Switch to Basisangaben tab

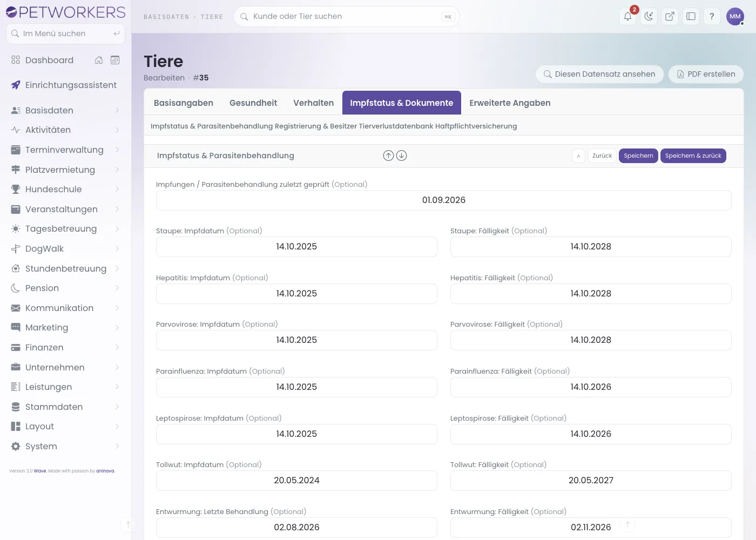184,103
